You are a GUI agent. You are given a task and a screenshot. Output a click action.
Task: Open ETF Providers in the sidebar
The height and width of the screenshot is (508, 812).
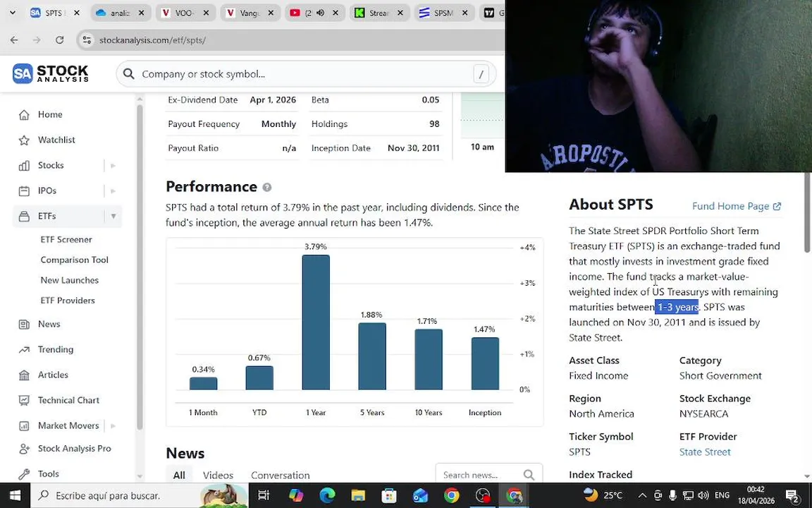68,301
